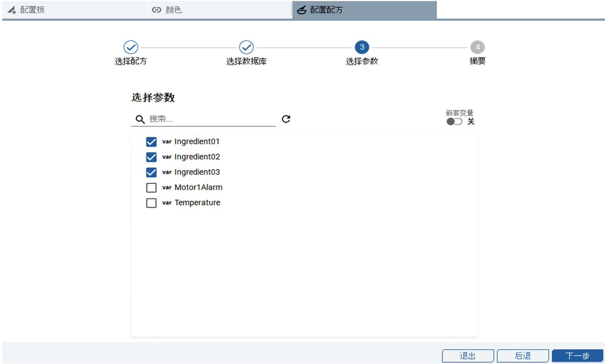Screen dimensions: 605x364
Task: Uncheck the Ingredient01 checkbox
Action: click(x=151, y=142)
